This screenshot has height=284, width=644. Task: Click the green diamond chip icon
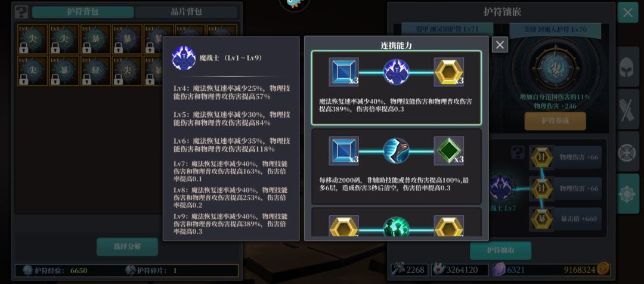(449, 151)
